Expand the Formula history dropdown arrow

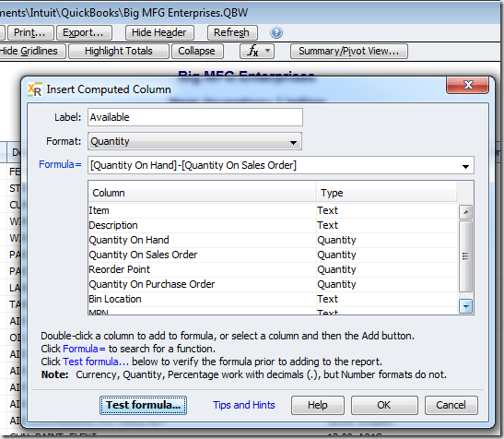coord(465,166)
